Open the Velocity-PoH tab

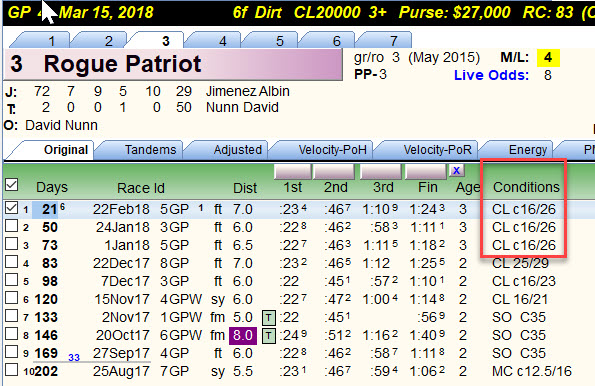pos(322,150)
